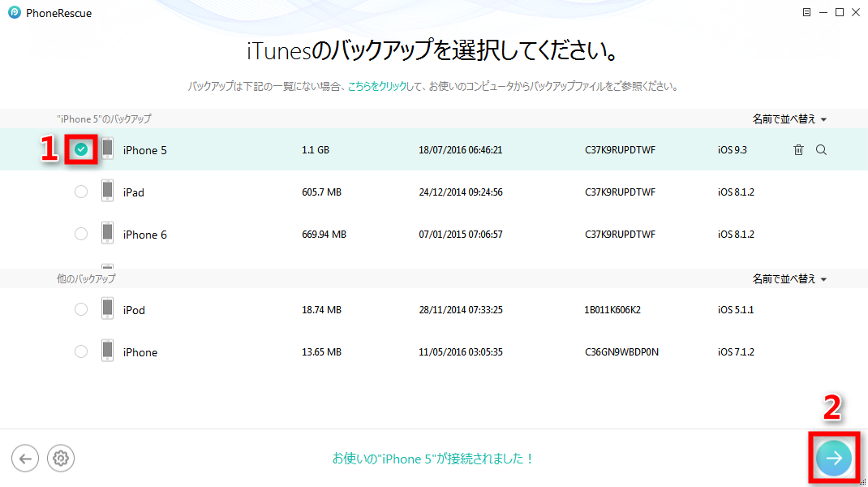The height and width of the screenshot is (487, 868).
Task: Click date 28/11/2014 07:33:25
Action: 461,310
